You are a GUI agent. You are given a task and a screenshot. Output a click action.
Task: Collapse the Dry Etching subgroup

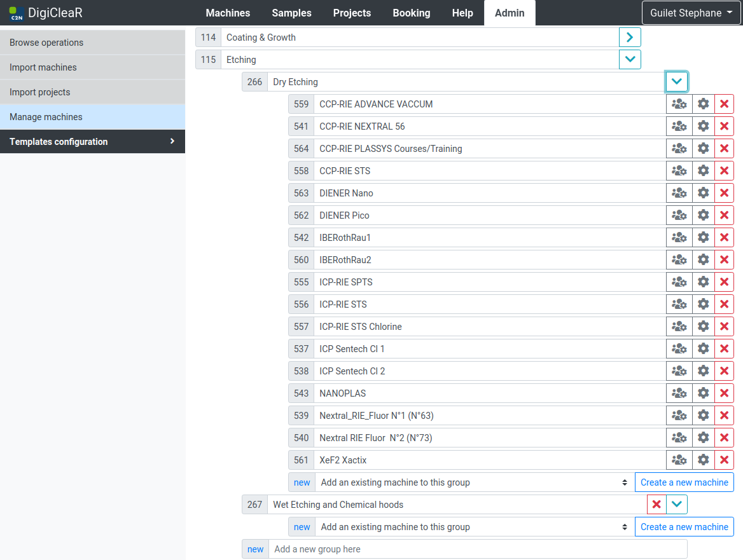pos(676,82)
